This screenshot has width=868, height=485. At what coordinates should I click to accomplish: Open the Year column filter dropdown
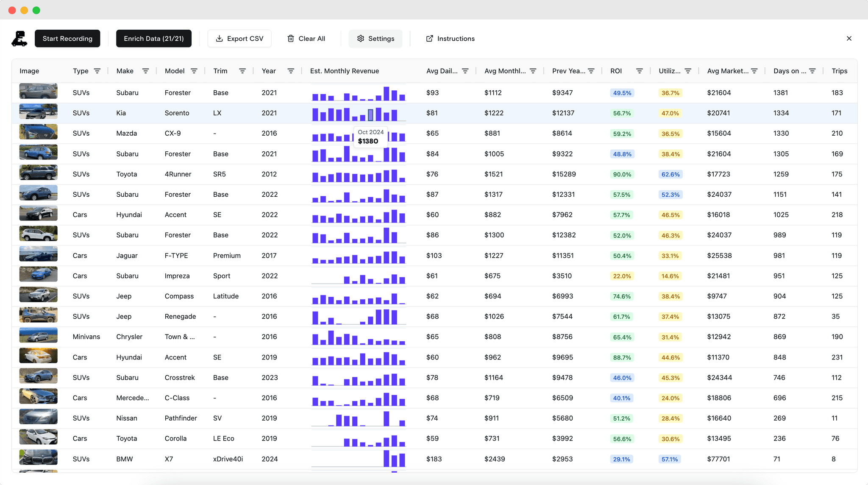click(291, 71)
